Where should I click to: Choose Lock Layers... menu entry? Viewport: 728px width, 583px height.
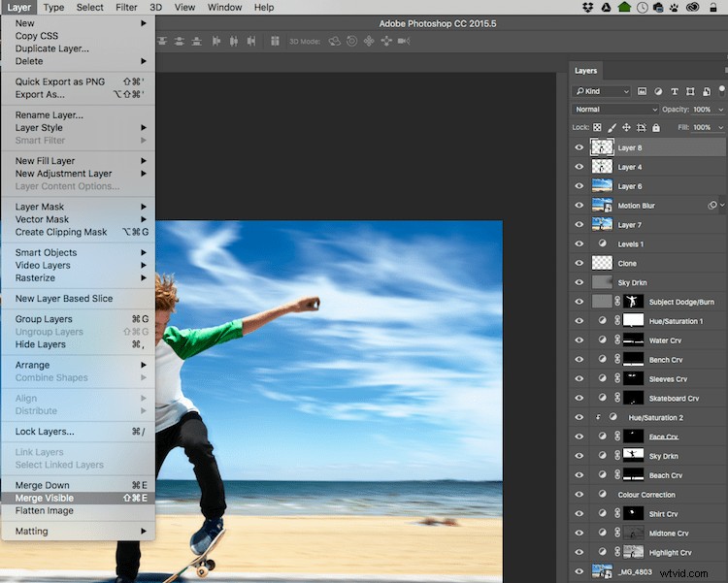(78, 432)
